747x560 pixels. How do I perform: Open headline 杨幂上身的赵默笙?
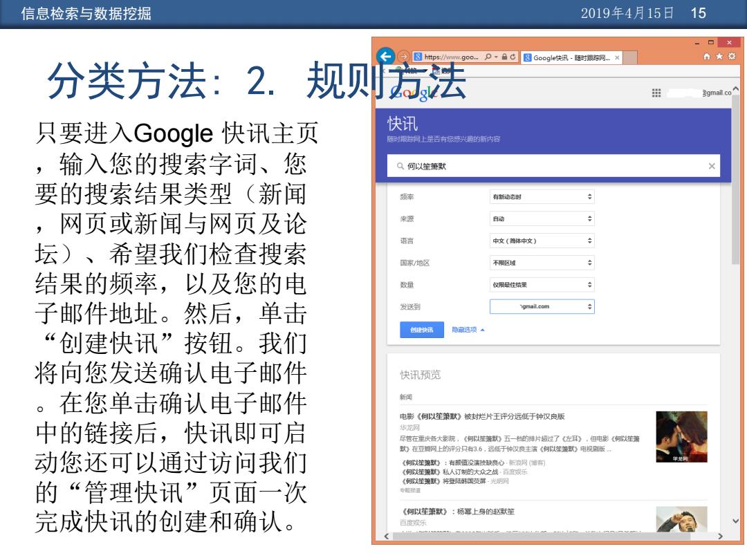point(458,512)
